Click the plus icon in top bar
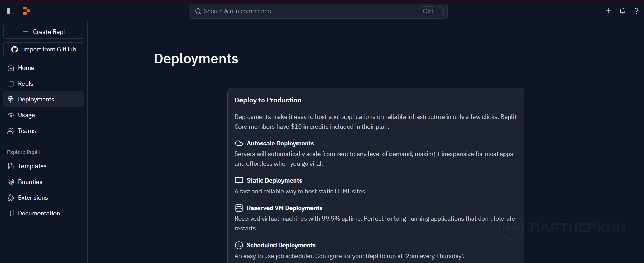 [608, 11]
